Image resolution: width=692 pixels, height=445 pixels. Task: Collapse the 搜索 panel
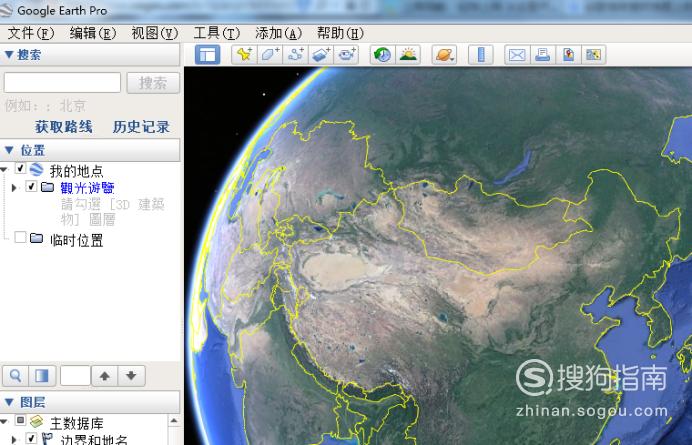8,55
